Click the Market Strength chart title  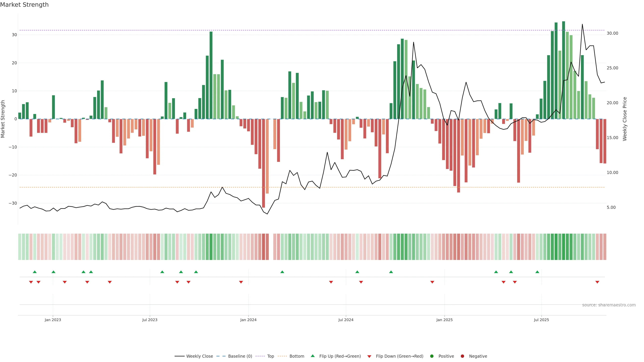click(x=24, y=5)
